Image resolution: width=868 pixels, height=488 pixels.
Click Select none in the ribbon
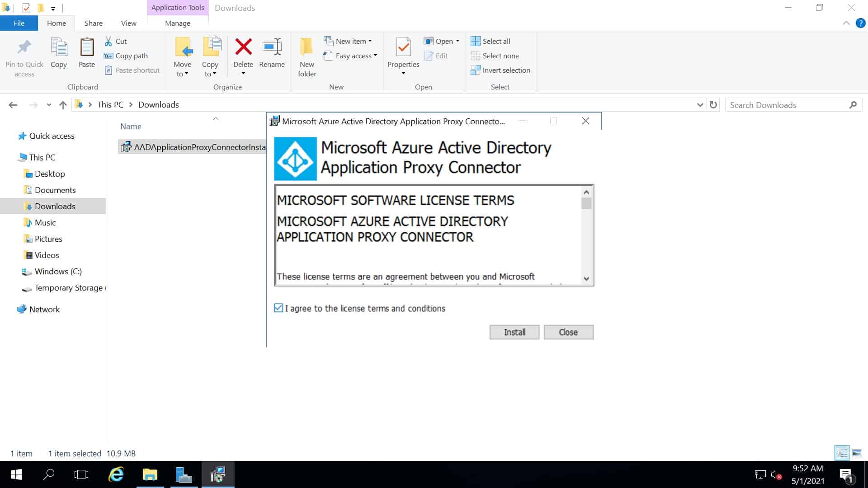click(495, 56)
